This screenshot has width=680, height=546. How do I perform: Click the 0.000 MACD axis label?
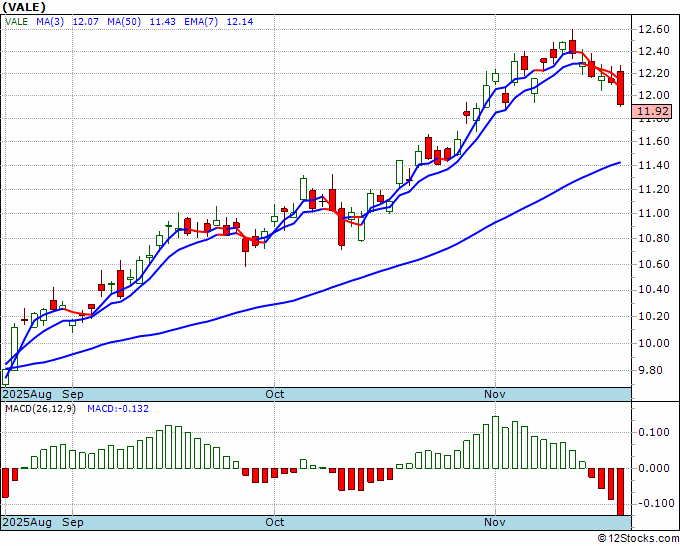coord(656,468)
